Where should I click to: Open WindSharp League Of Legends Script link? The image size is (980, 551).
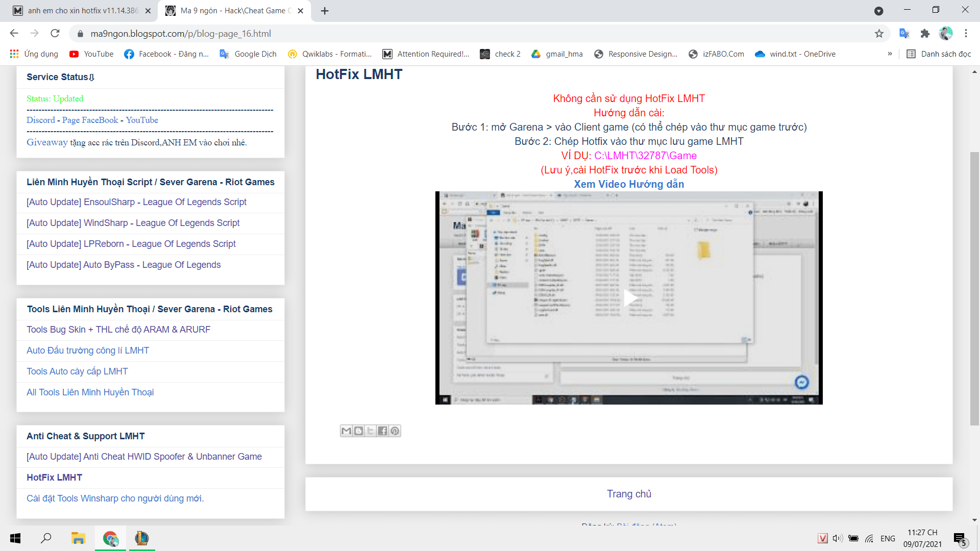[x=133, y=223]
